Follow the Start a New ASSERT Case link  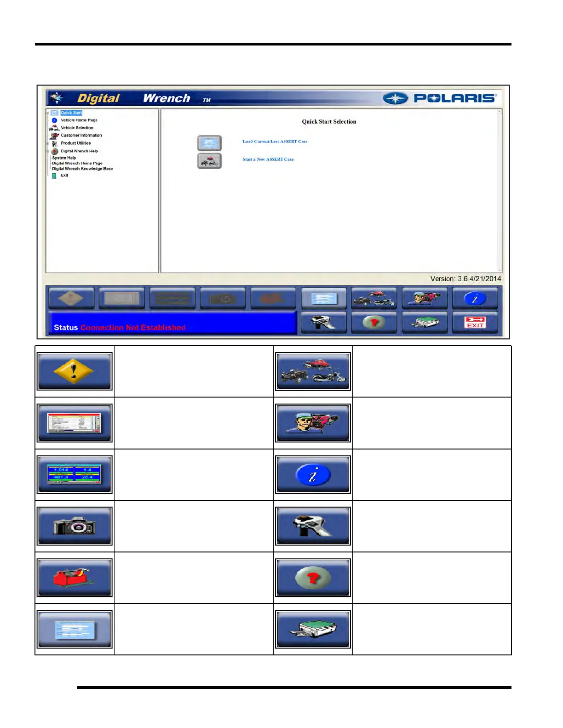[268, 159]
